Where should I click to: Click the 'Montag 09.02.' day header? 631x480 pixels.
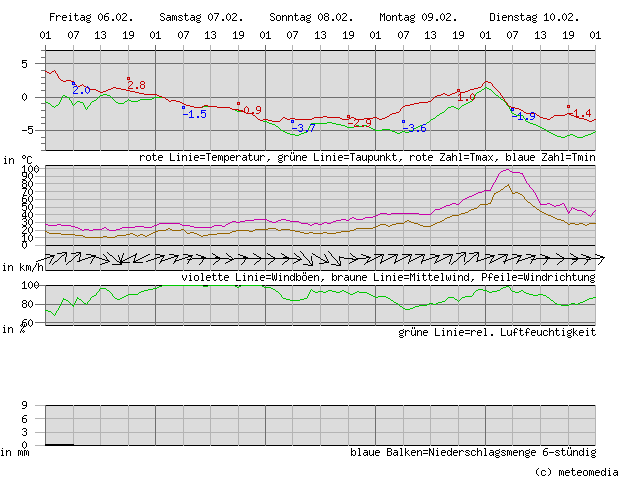tap(418, 17)
